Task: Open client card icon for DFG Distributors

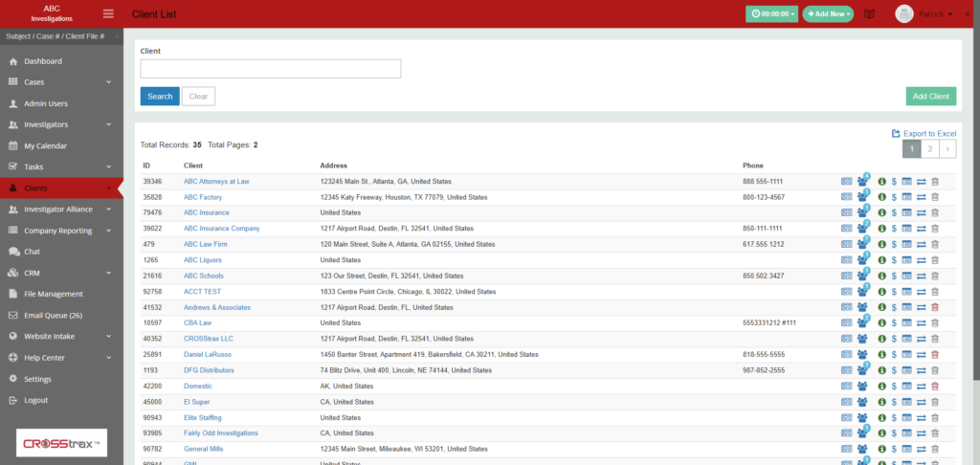Action: 846,370
